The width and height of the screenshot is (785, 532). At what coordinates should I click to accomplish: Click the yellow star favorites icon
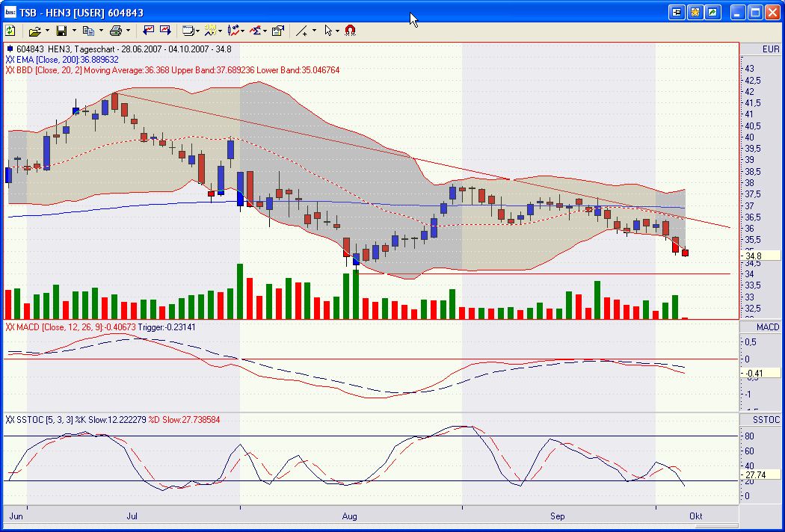pyautogui.click(x=695, y=12)
